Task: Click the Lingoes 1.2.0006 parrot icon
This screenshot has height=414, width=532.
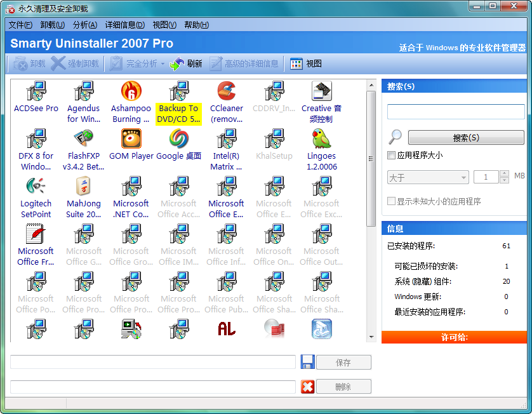Action: pyautogui.click(x=321, y=138)
